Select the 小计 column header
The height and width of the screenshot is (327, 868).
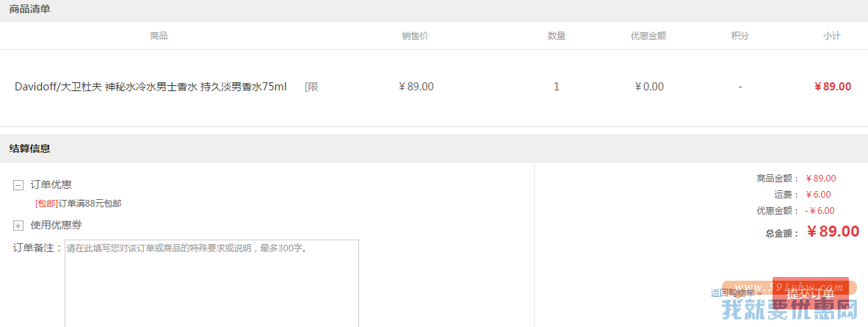click(831, 36)
